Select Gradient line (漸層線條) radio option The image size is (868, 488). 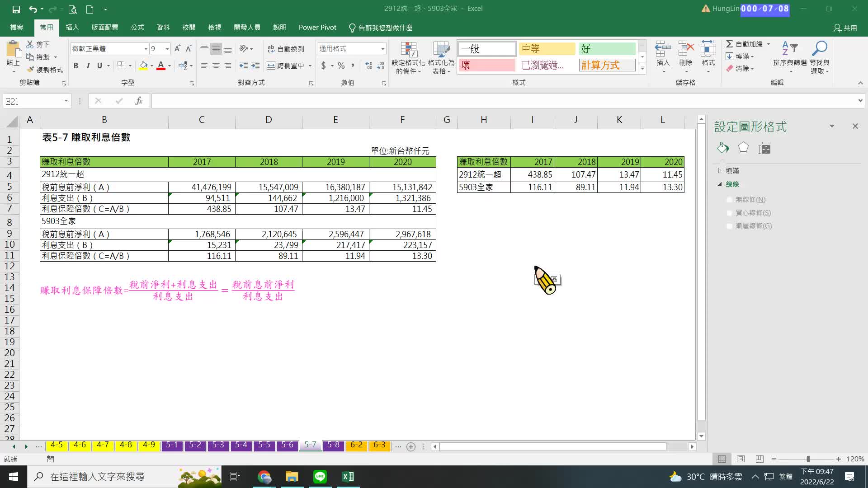pos(730,226)
